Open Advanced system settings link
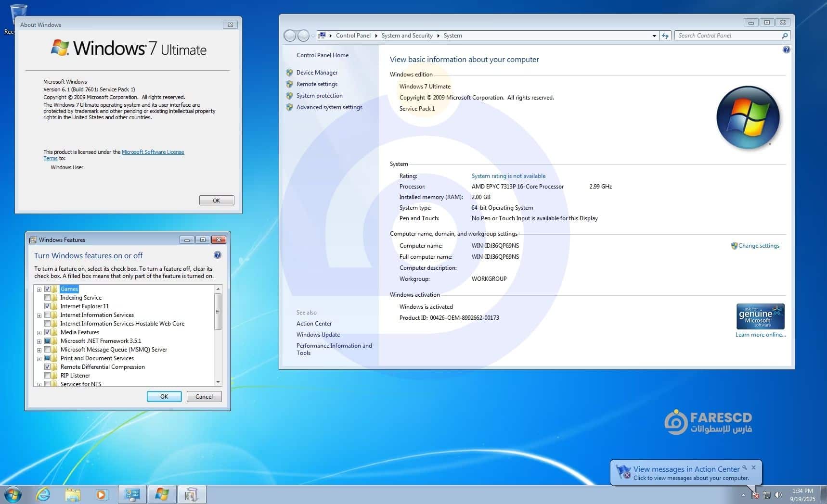 pos(329,107)
